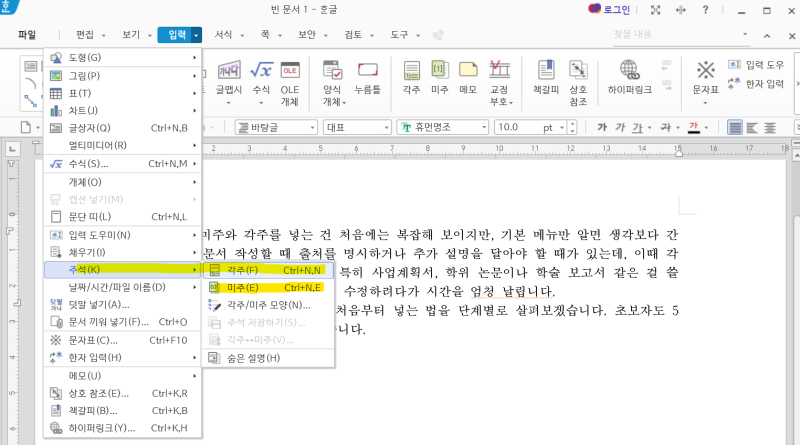Choose 문단 띠(L) menu entry
The height and width of the screenshot is (445, 800).
tap(123, 217)
